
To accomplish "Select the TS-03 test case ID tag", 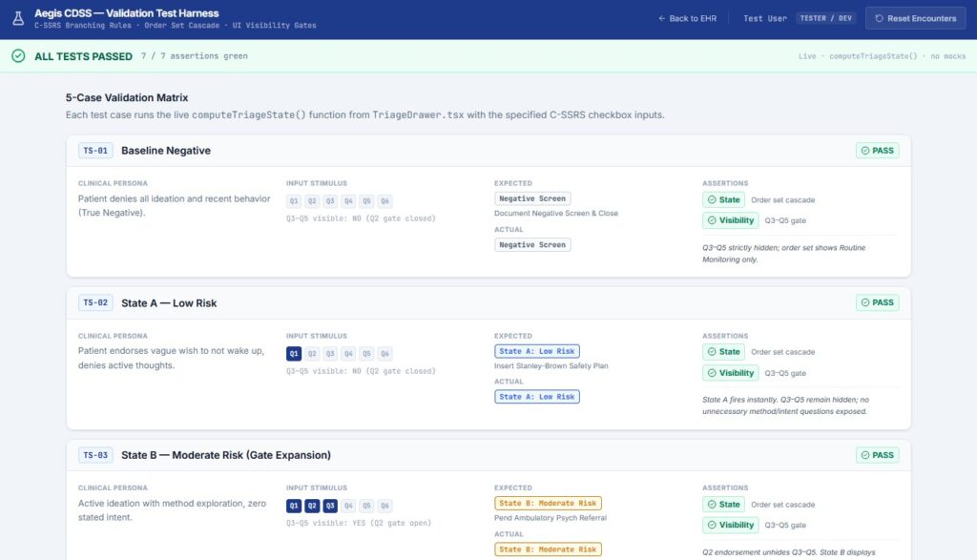I will click(95, 455).
